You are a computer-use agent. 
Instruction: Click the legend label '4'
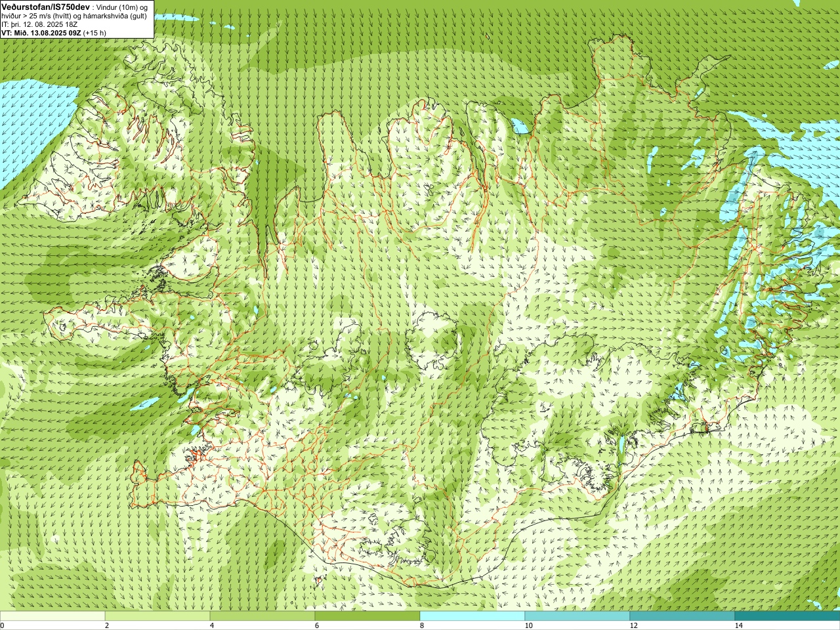tap(212, 625)
